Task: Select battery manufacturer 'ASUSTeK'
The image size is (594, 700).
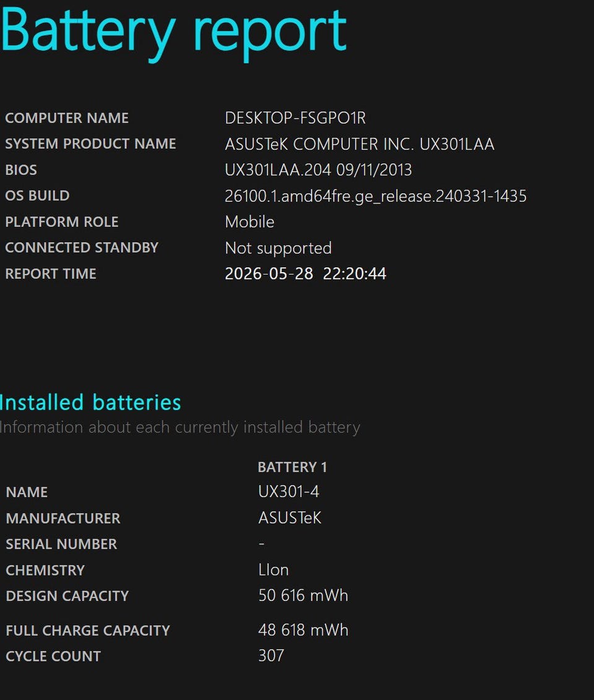Action: coord(290,518)
